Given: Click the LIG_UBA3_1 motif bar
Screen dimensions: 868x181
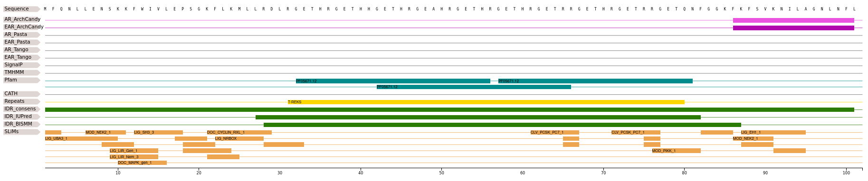Looking at the screenshot, I should point(81,139).
